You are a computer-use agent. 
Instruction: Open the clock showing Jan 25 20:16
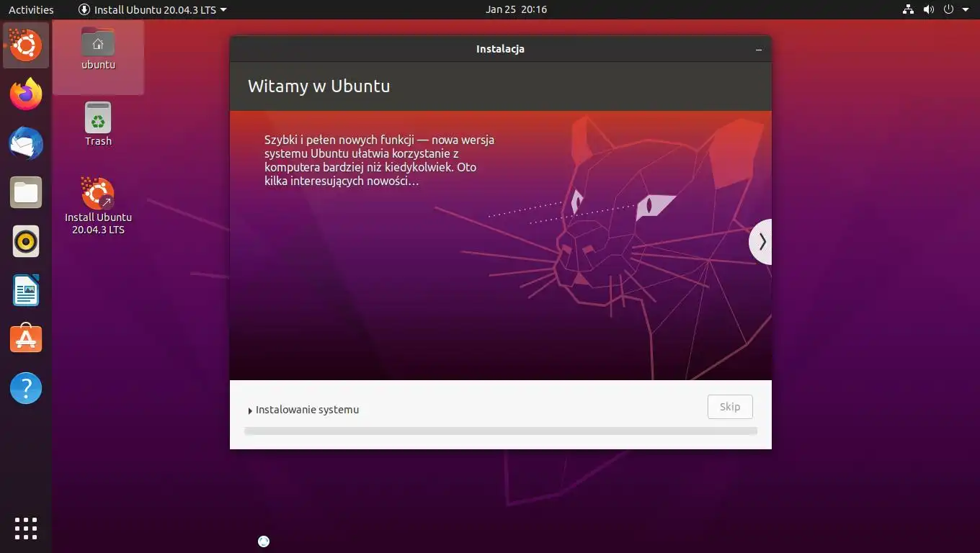(516, 9)
